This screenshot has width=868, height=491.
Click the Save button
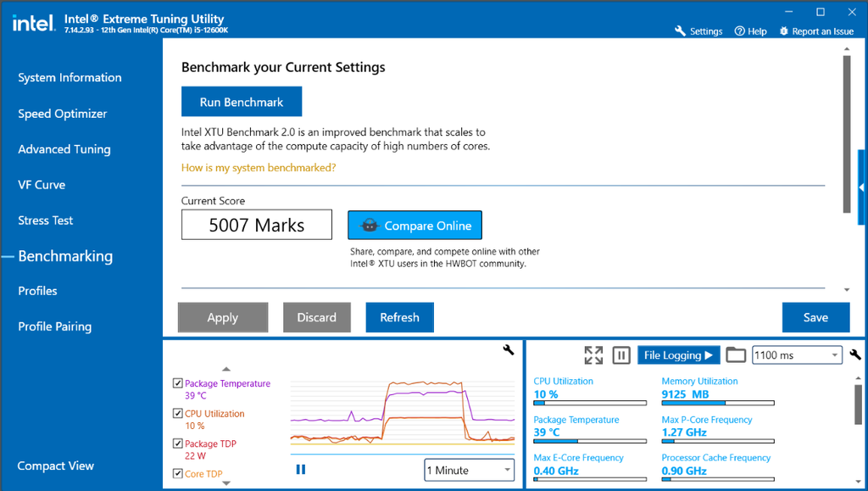click(815, 317)
